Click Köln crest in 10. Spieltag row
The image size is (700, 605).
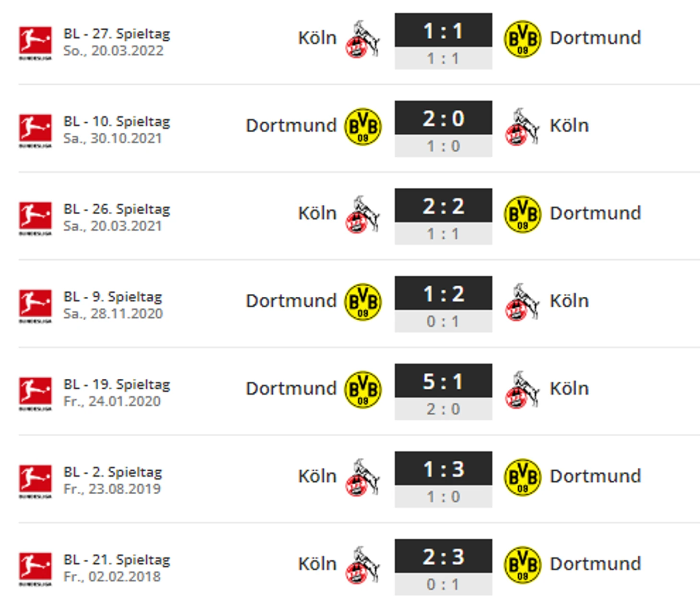pos(522,127)
